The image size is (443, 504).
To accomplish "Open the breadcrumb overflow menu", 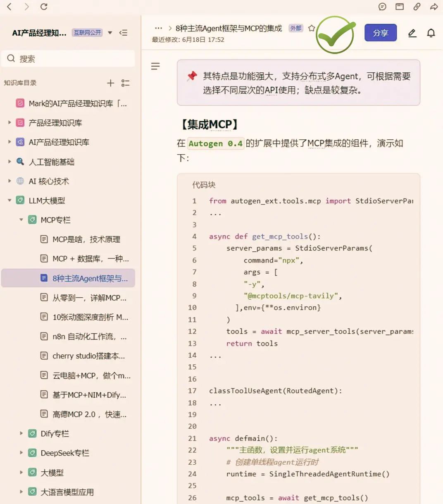I will 158,28.
